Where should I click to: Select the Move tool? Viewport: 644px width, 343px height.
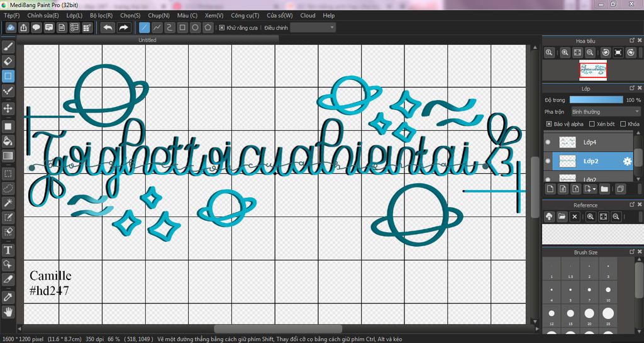pos(8,108)
